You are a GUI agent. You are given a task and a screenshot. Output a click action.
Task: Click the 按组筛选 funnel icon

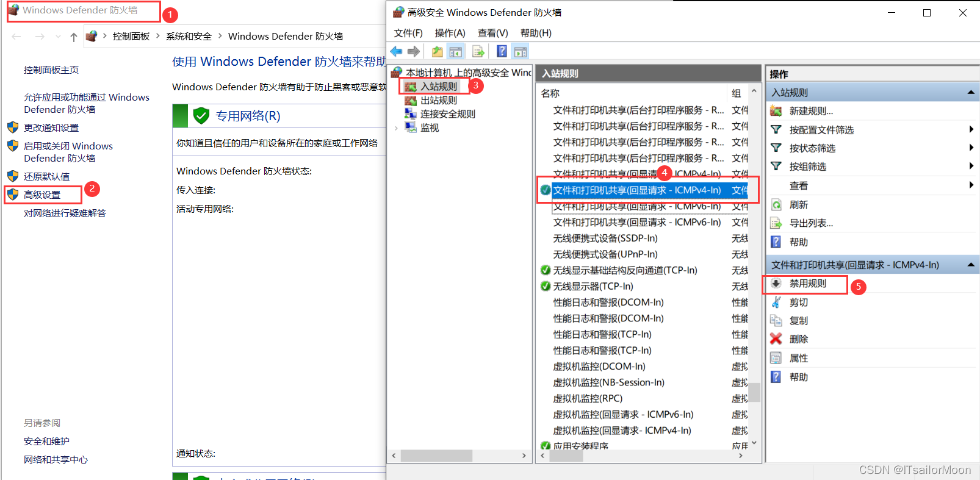[776, 166]
